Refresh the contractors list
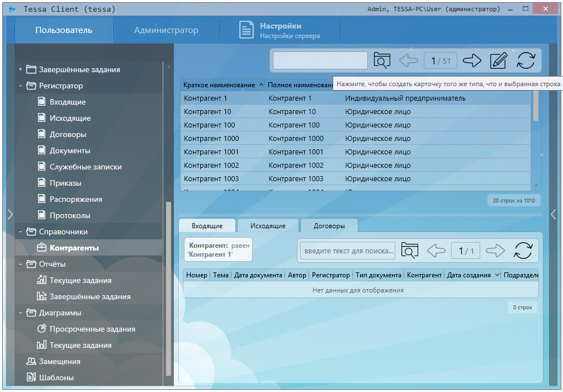 [526, 60]
